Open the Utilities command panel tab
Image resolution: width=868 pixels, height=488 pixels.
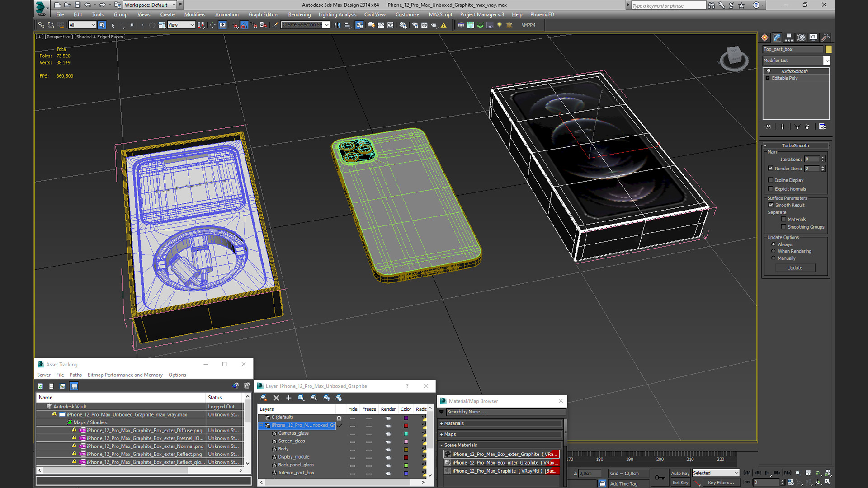pyautogui.click(x=825, y=38)
